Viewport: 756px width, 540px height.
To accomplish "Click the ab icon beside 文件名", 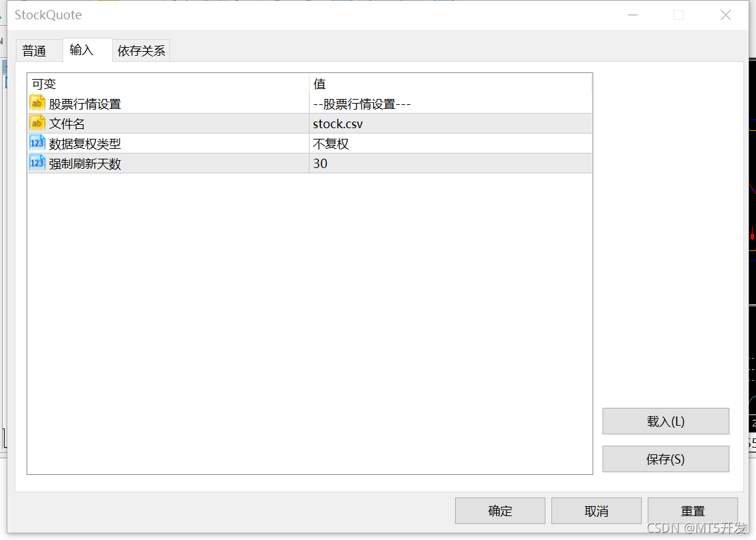I will (x=37, y=123).
